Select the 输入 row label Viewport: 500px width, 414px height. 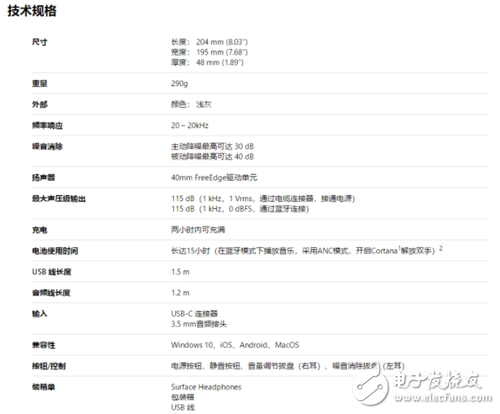(40, 314)
